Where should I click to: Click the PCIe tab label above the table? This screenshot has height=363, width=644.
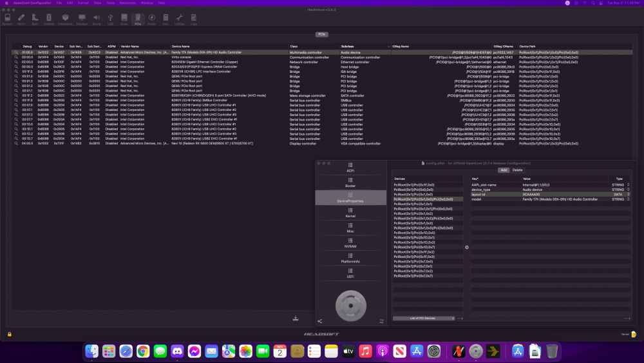click(x=321, y=34)
